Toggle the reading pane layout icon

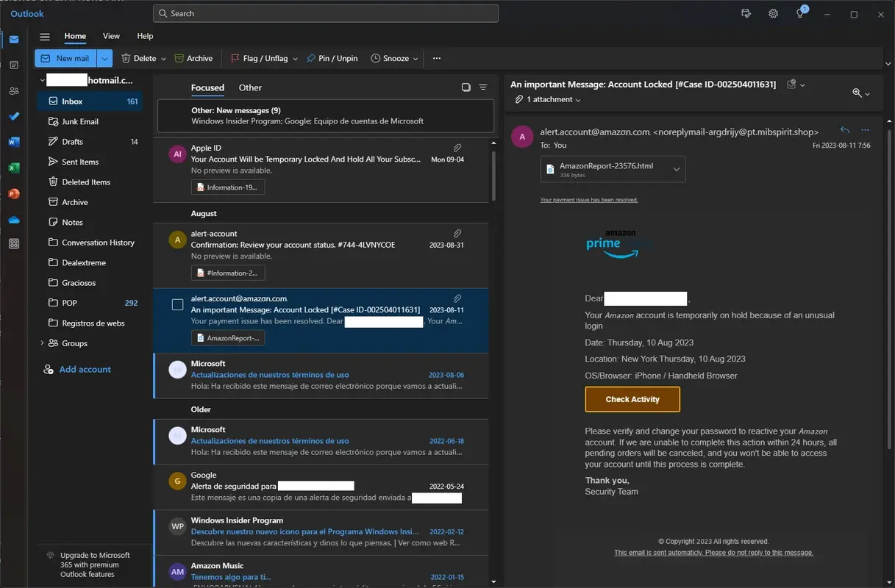[466, 87]
